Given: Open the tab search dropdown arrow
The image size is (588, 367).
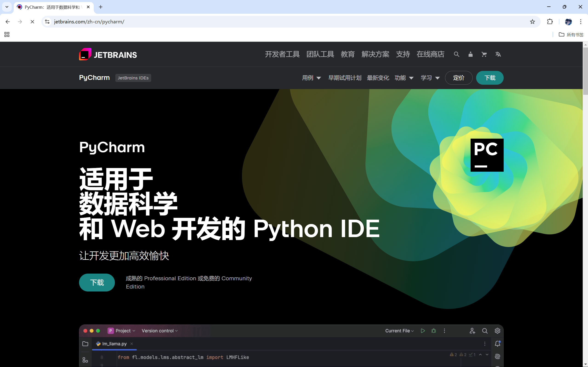Looking at the screenshot, I should [7, 7].
